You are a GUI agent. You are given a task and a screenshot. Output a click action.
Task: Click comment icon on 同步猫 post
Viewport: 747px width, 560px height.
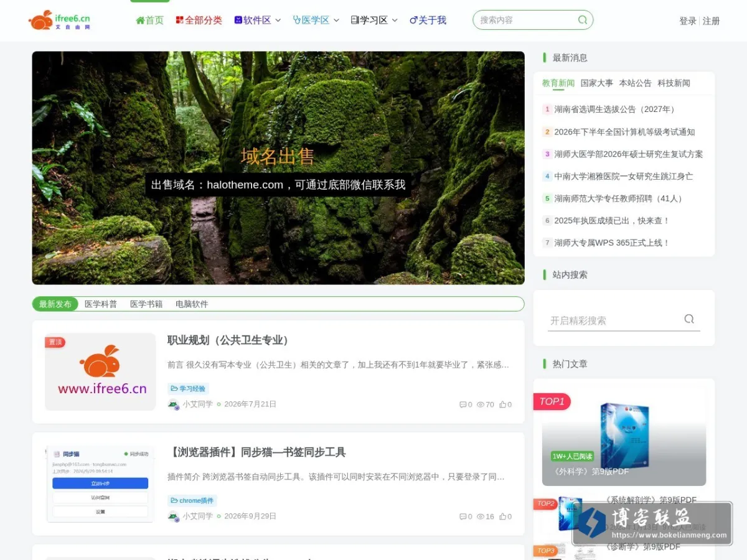(463, 516)
